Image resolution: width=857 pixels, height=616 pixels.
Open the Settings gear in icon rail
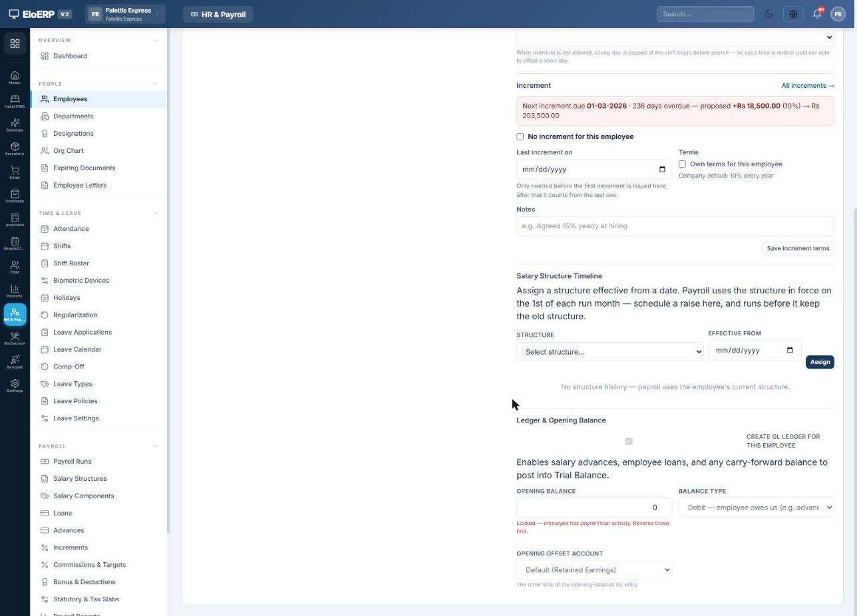pyautogui.click(x=15, y=386)
